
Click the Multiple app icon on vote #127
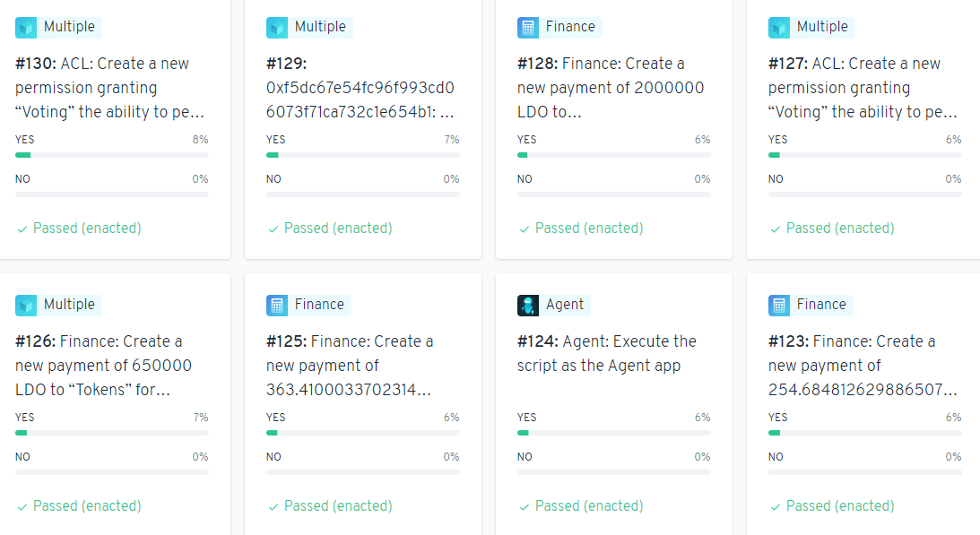(779, 28)
